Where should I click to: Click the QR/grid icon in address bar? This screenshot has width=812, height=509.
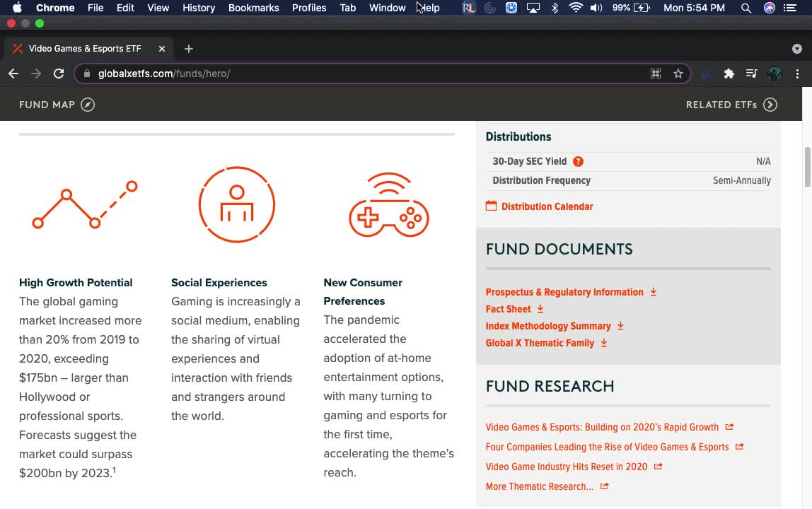[x=656, y=74]
